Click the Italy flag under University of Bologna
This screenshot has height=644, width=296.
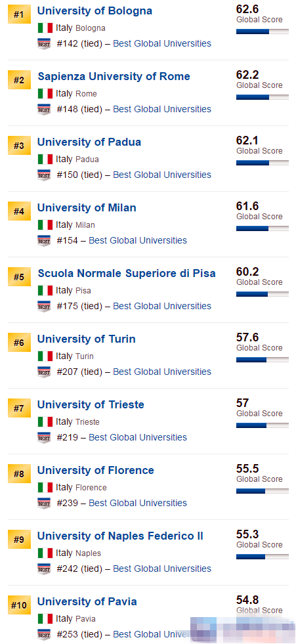coord(45,28)
